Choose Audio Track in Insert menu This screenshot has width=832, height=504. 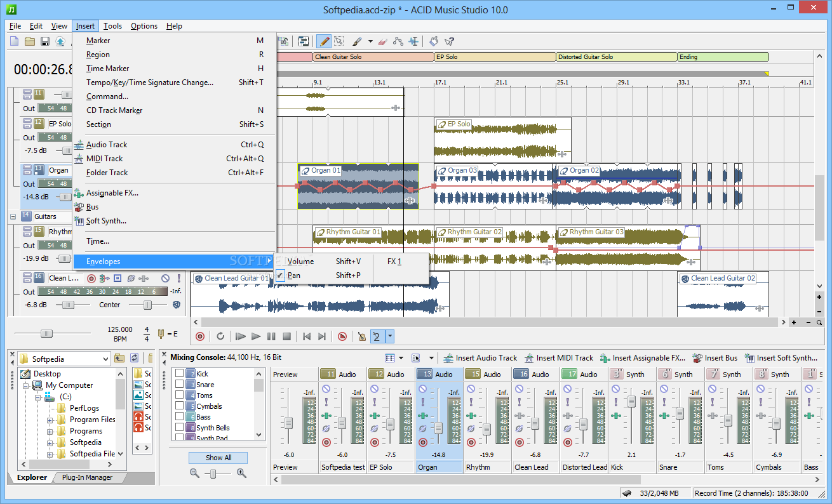click(x=174, y=145)
